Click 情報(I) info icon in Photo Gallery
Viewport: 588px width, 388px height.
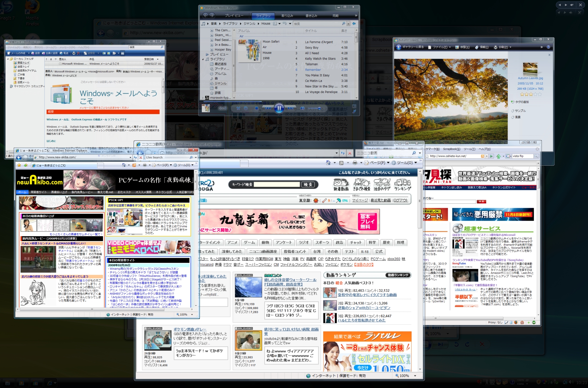pos(482,47)
